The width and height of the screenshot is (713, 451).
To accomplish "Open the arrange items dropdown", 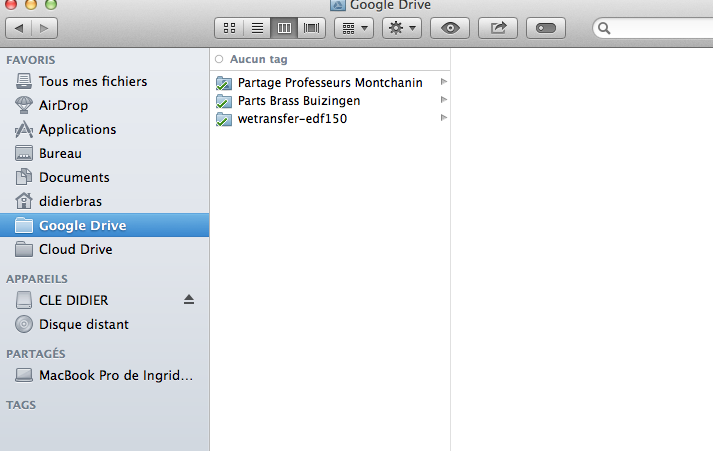I will [x=354, y=28].
